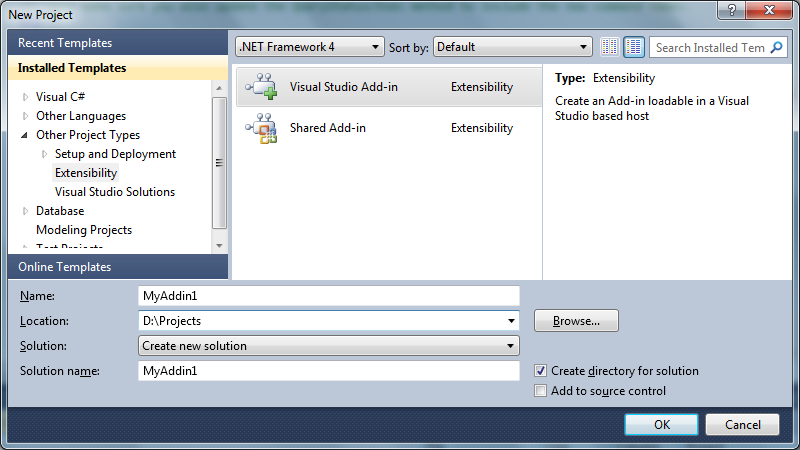Click Extensibility text in the Shared Add-in row

[x=482, y=128]
